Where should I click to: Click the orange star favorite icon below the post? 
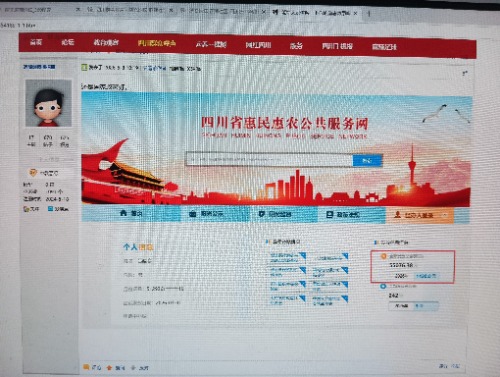coord(109,368)
